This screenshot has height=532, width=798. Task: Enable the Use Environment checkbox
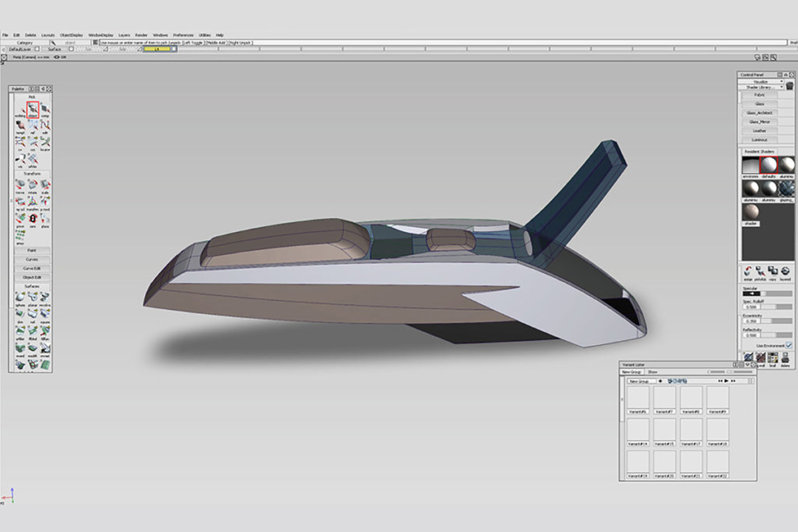(x=789, y=346)
